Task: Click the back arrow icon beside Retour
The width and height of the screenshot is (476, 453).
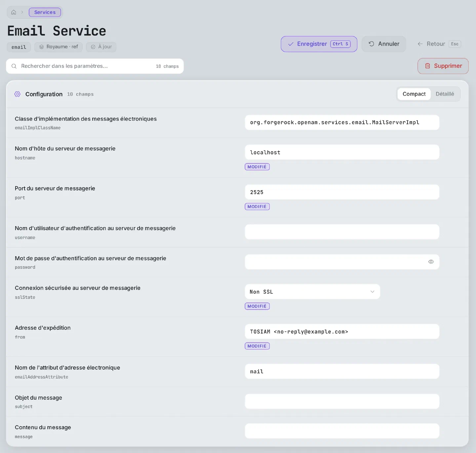Action: point(420,44)
